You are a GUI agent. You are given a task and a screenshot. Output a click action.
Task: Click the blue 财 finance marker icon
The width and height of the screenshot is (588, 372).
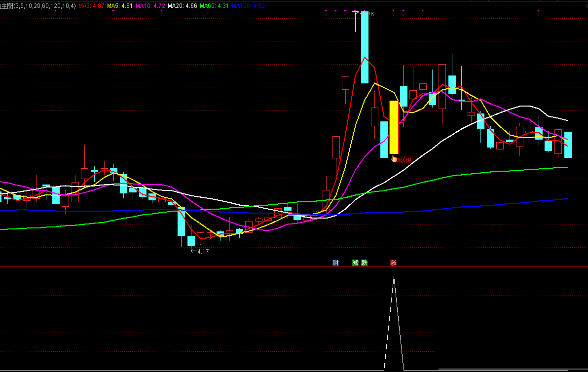[x=335, y=262]
